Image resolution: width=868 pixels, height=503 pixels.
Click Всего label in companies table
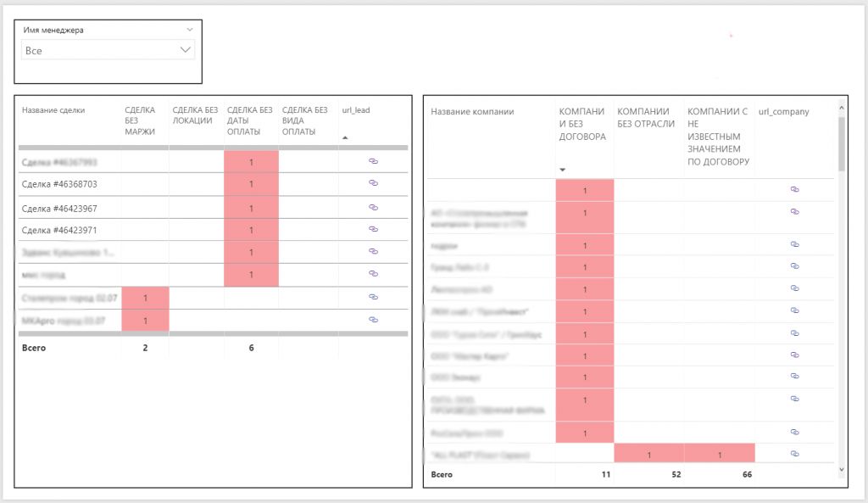coord(442,474)
